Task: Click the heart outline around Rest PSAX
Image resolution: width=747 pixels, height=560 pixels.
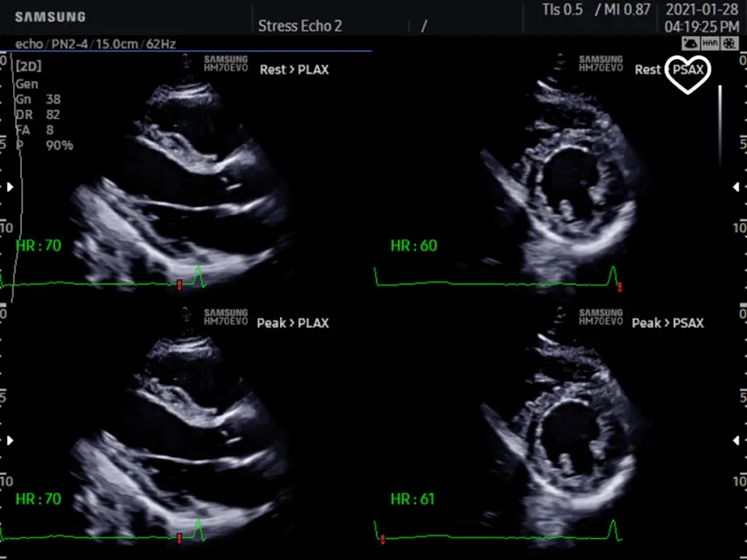Action: [687, 74]
